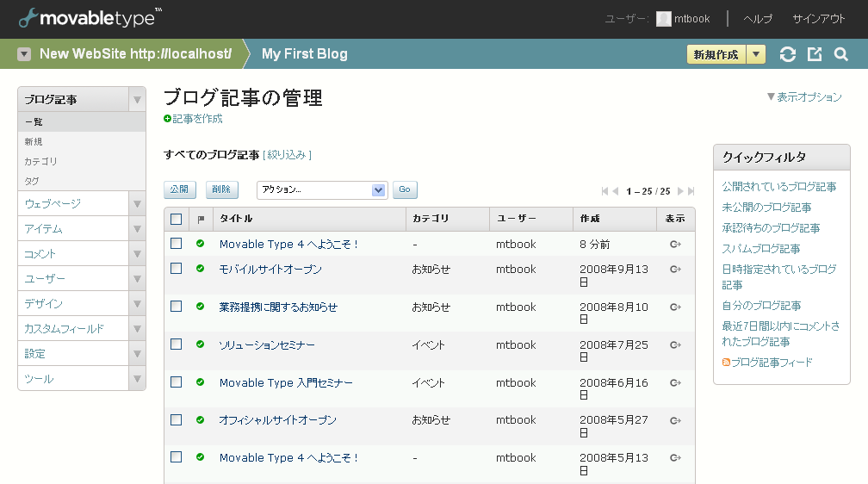Click view icon for Movable Type 入門セミナー row

pyautogui.click(x=675, y=382)
